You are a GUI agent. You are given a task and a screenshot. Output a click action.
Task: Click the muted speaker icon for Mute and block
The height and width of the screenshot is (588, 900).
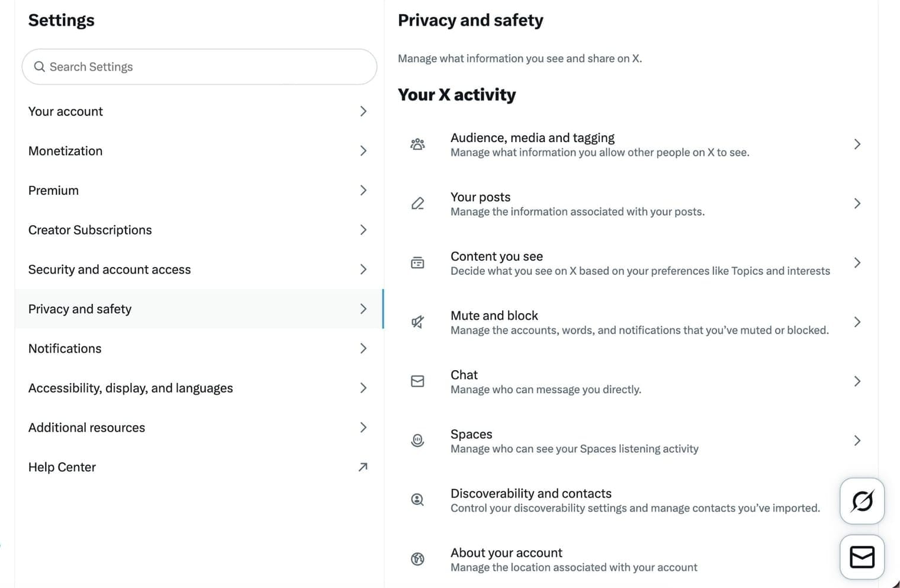point(417,322)
